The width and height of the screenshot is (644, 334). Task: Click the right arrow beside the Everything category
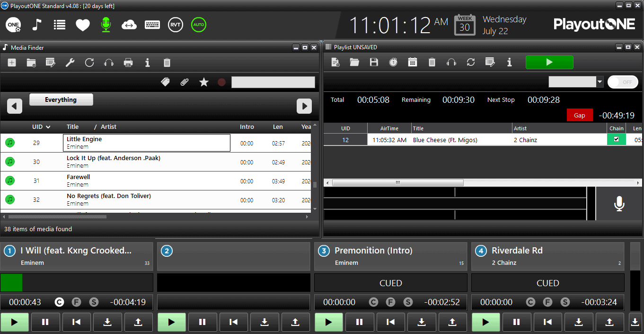click(x=304, y=106)
